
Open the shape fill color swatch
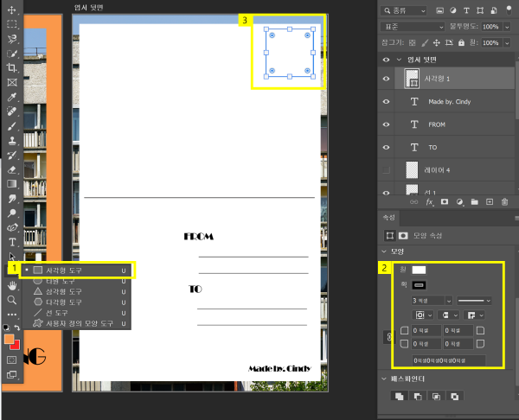(x=419, y=270)
